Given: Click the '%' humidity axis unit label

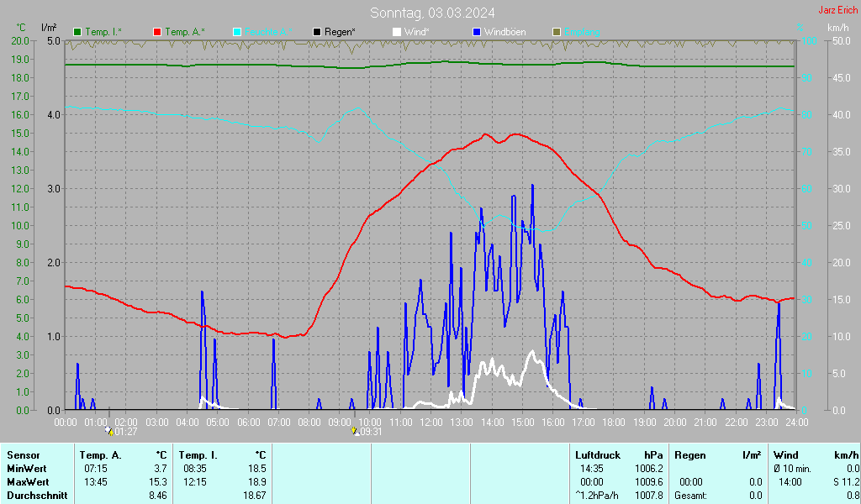Looking at the screenshot, I should (800, 28).
